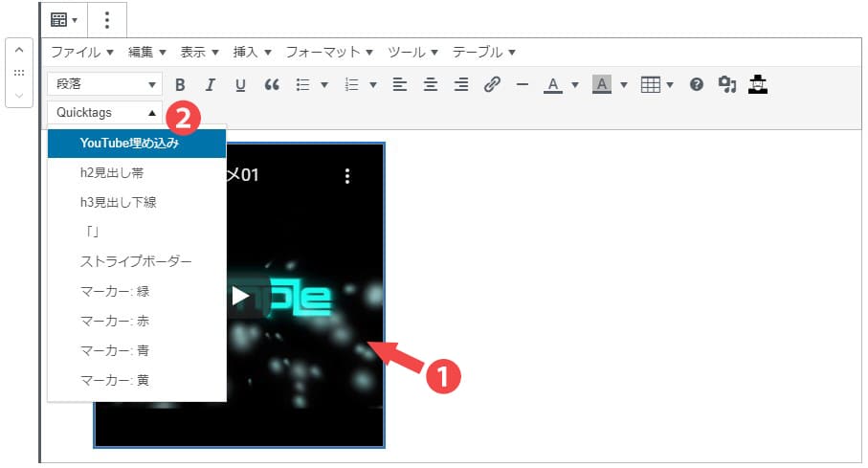Play the embedded YouTube video
The image size is (868, 468).
point(240,296)
